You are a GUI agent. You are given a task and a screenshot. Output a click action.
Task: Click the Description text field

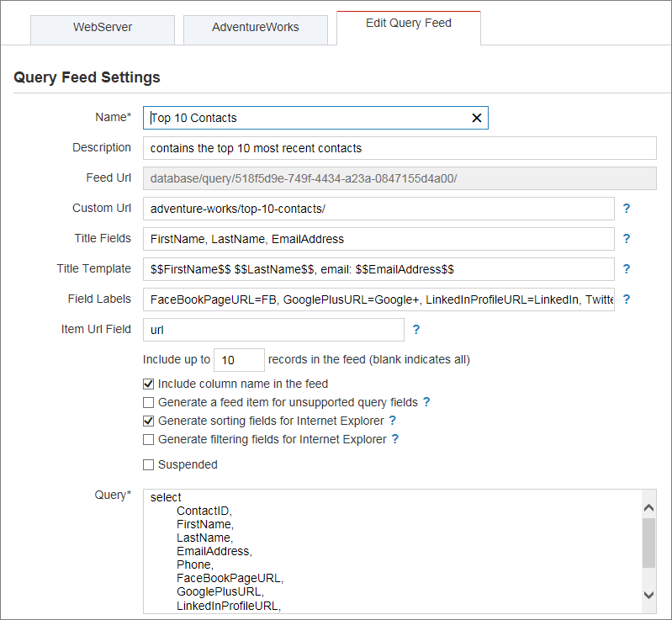399,148
